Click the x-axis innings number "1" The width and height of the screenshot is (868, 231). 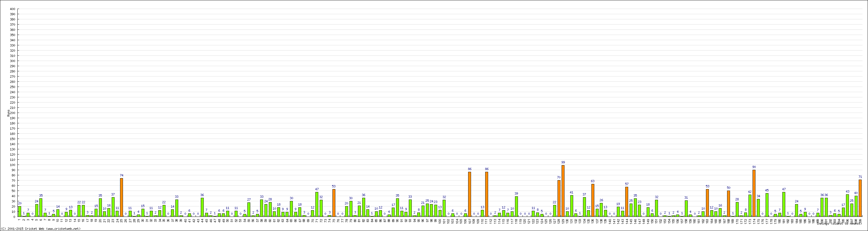20,219
